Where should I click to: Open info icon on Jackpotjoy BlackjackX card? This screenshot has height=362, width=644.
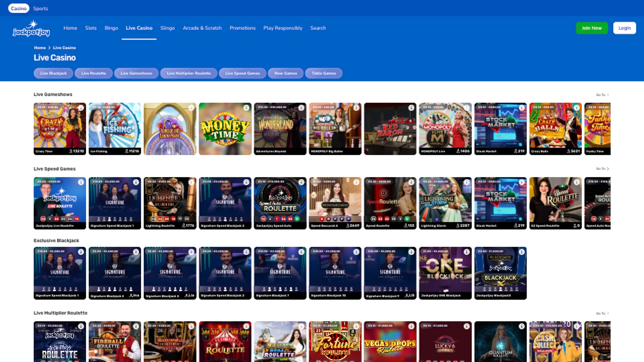point(522,252)
